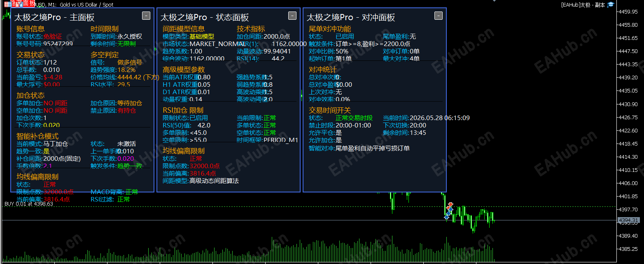
Task: Open the one-click trading panel icon
Action: click(19, 4)
